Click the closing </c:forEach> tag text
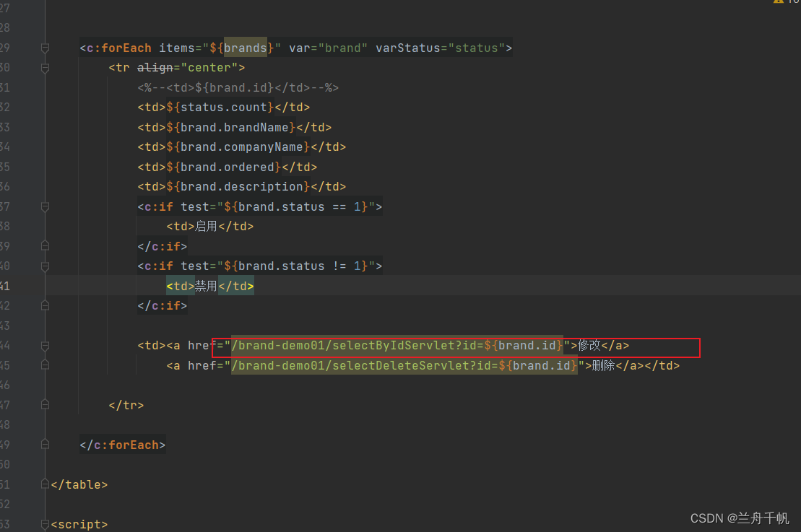 coord(123,445)
